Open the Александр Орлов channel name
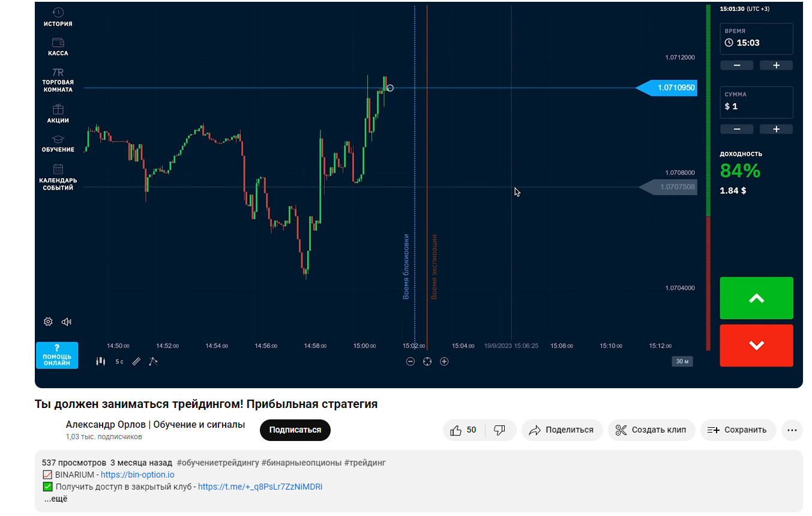Viewport: 812px width, 516px height. (x=155, y=425)
